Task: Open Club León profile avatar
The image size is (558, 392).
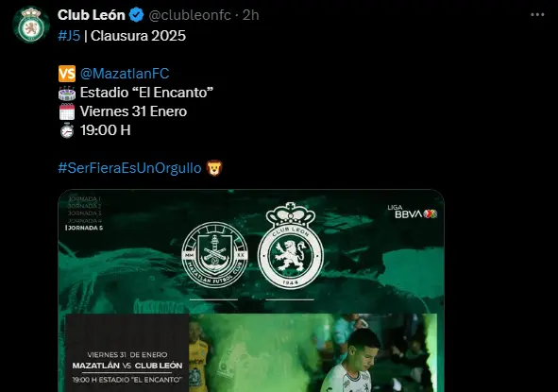Action: (x=31, y=25)
